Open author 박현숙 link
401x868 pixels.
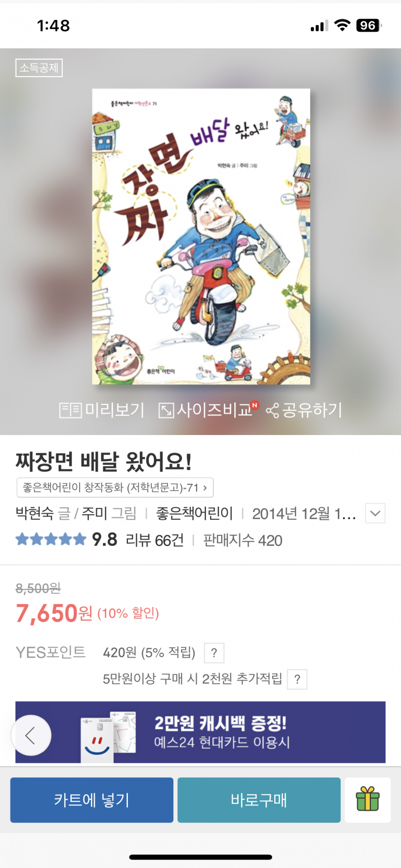[x=35, y=513]
